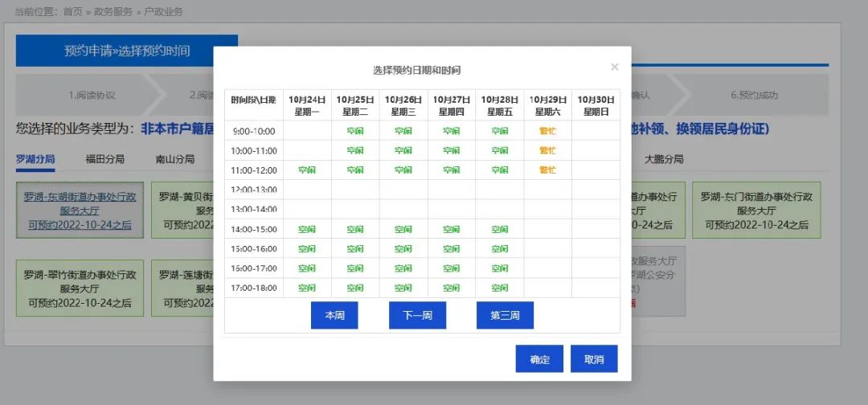Select 空闲 slot 14:00-15:00 on 10月25日
The width and height of the screenshot is (868, 405).
[355, 229]
